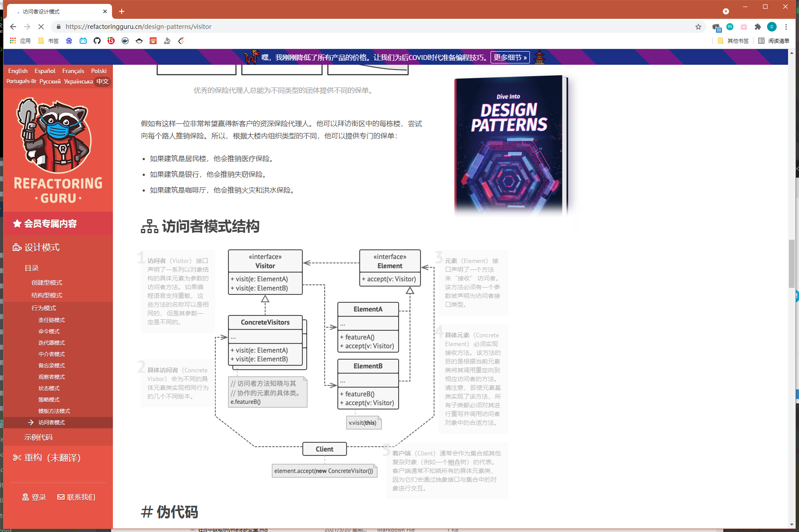Open the tab search dropdown arrow
The image size is (799, 532).
[x=726, y=11]
